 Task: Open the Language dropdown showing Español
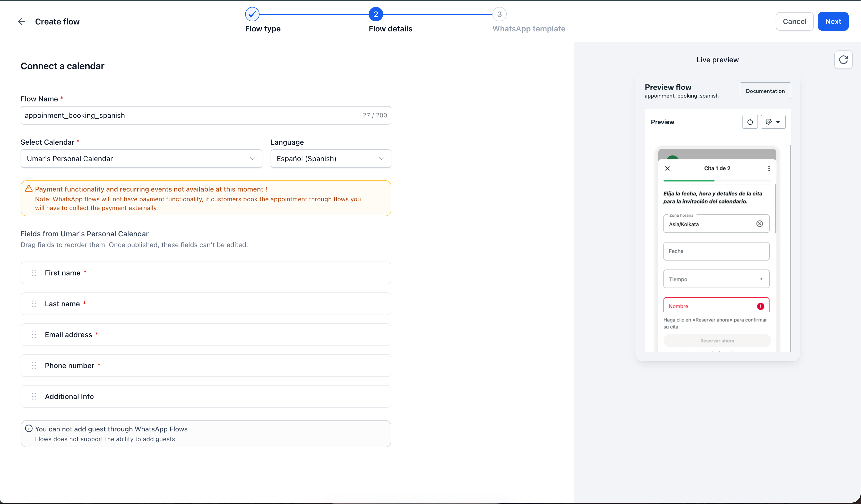pos(331,159)
